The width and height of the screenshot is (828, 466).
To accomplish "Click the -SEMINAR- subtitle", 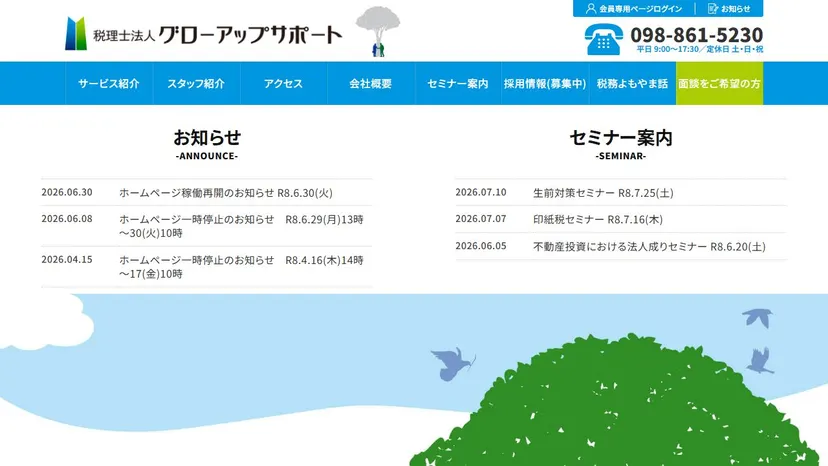I will 621,156.
